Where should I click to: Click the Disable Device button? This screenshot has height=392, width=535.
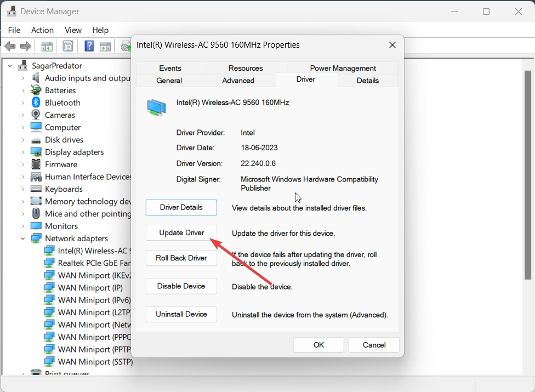point(181,286)
